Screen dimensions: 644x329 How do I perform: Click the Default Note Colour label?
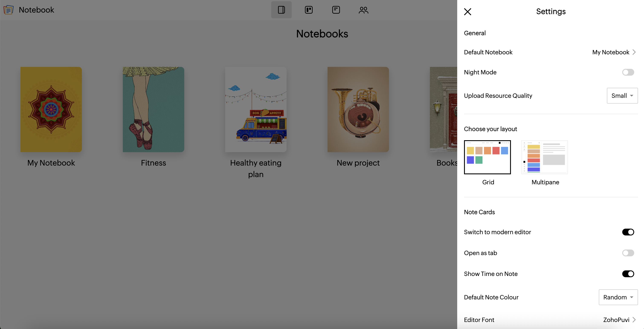tap(491, 297)
